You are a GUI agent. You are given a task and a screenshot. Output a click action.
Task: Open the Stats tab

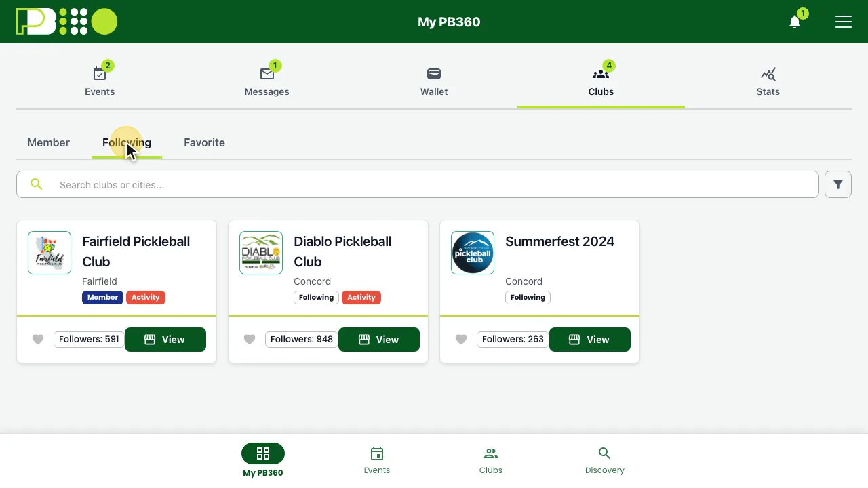pos(768,81)
